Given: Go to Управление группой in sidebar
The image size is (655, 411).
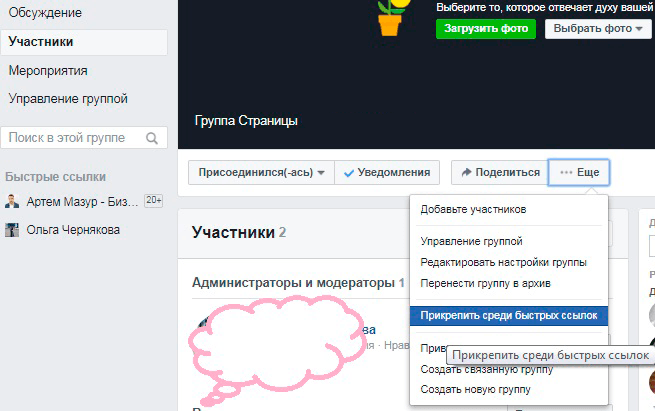Looking at the screenshot, I should [68, 99].
